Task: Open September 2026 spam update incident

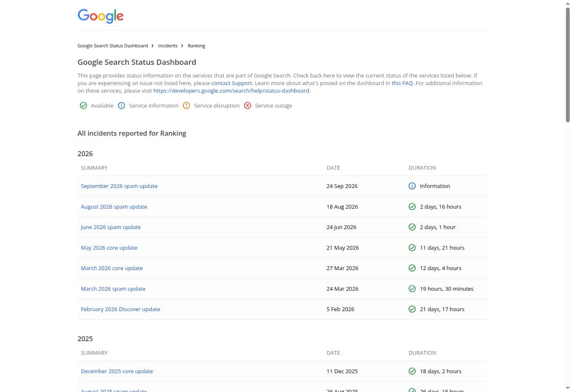Action: tap(119, 186)
